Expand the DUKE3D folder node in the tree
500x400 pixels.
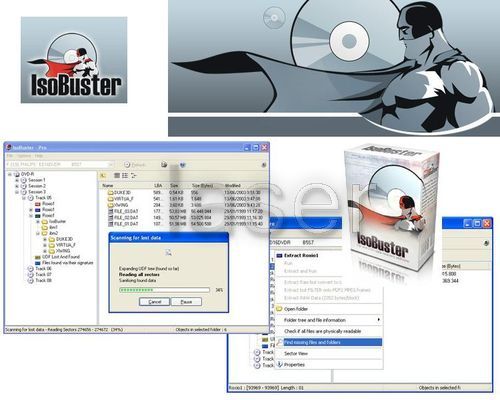(45, 239)
